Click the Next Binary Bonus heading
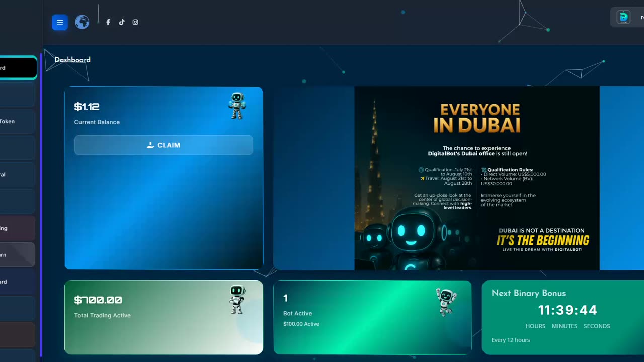The height and width of the screenshot is (362, 644). (x=528, y=293)
